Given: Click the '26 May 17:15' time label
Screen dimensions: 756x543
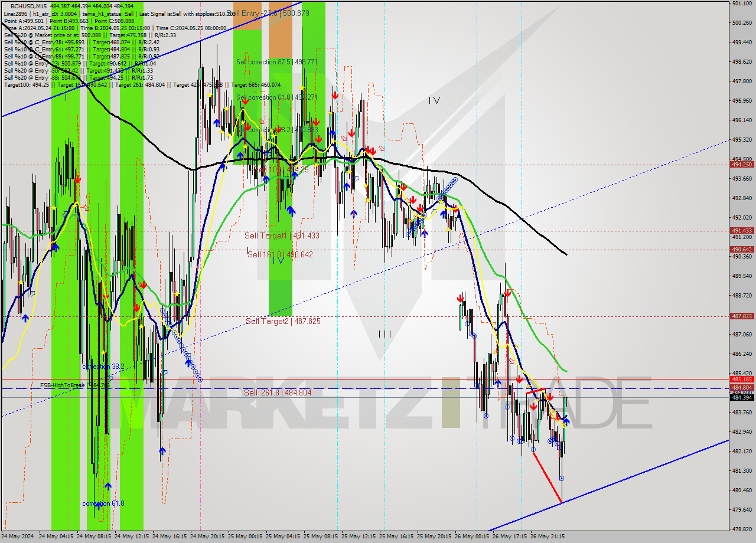Looking at the screenshot, I should click(x=510, y=537).
